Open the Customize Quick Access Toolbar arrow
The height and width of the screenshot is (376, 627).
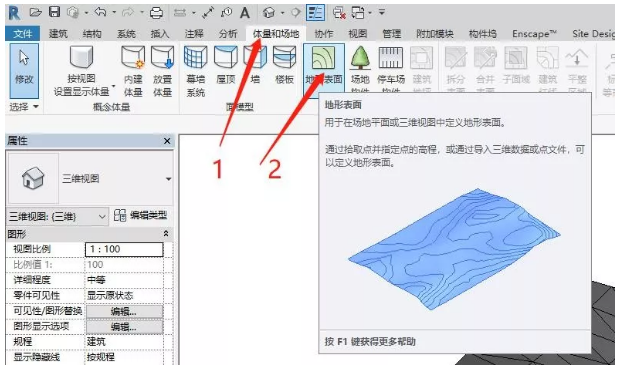pos(382,12)
